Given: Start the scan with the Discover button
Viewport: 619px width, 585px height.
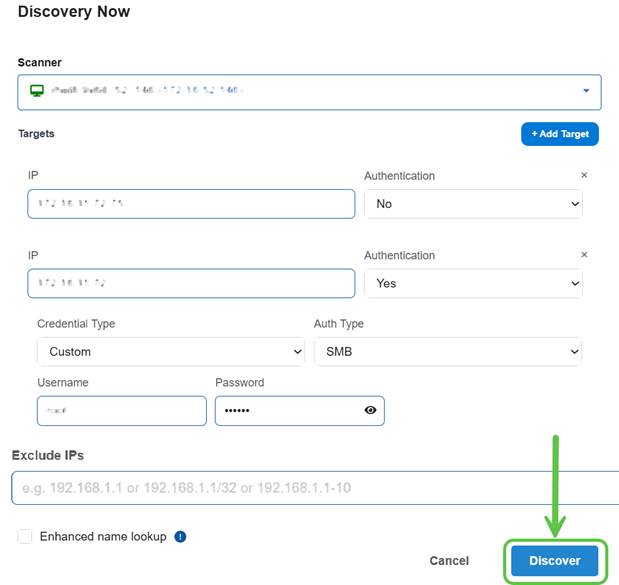Looking at the screenshot, I should click(554, 561).
